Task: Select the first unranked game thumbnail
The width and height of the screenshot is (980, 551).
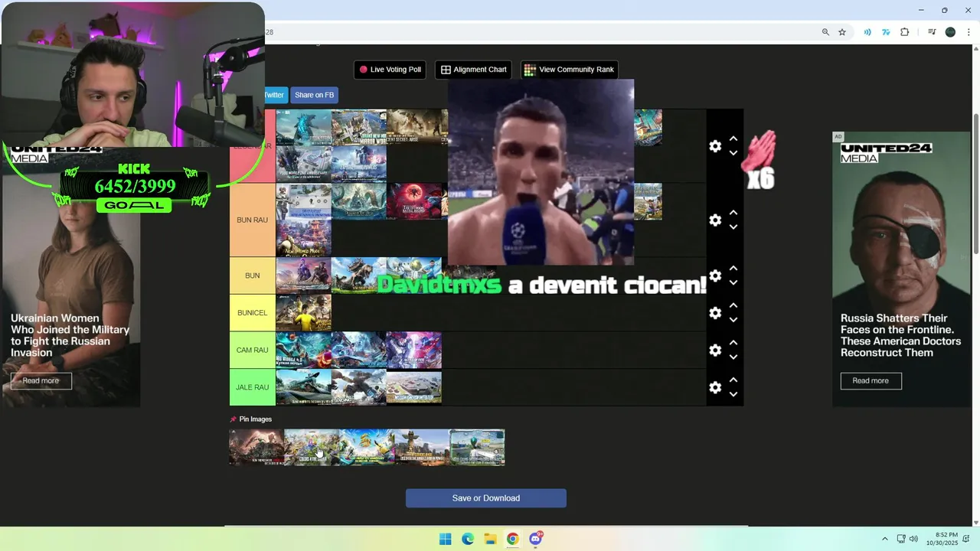Action: [257, 448]
